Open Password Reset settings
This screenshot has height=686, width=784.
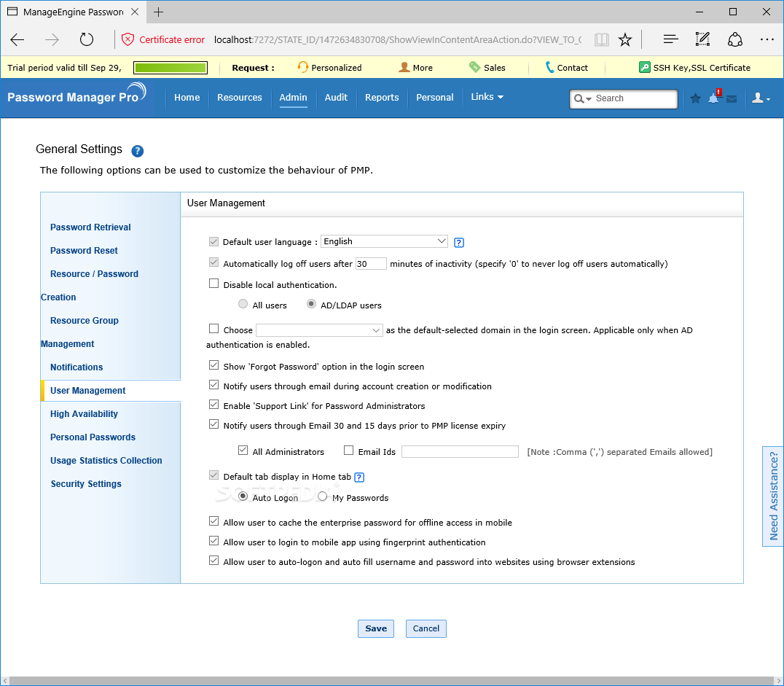[x=84, y=251]
